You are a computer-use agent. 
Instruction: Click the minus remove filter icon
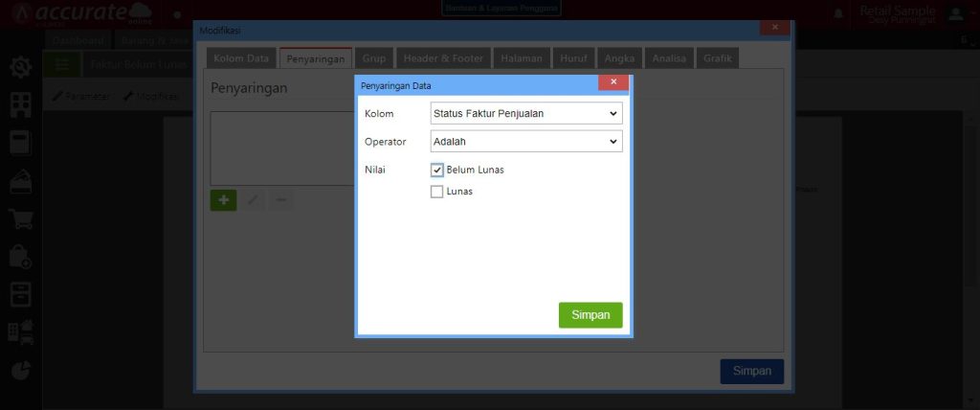tap(280, 200)
